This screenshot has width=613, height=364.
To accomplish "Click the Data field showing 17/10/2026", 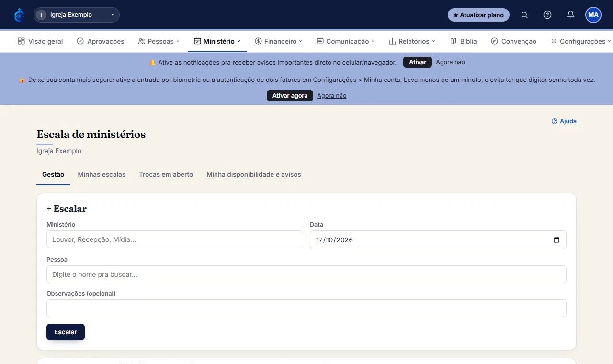I will point(438,240).
